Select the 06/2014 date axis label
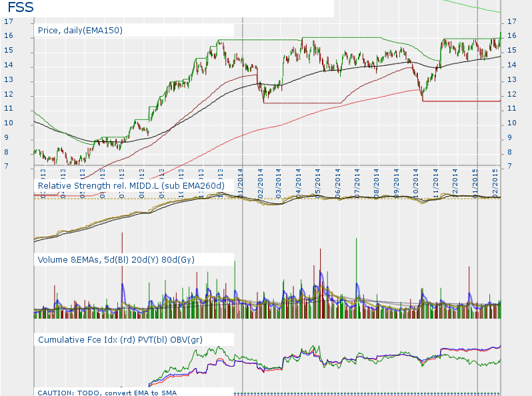The width and height of the screenshot is (532, 396). (x=337, y=183)
